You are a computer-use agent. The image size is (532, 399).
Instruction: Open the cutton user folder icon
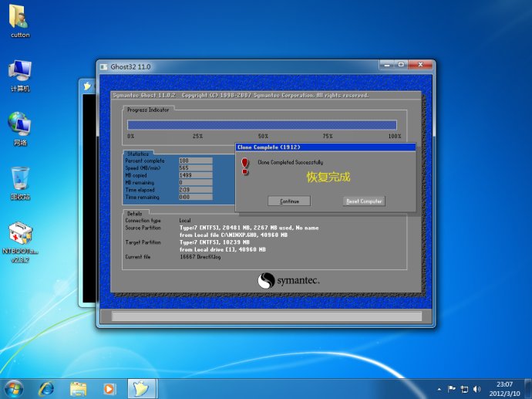19,21
